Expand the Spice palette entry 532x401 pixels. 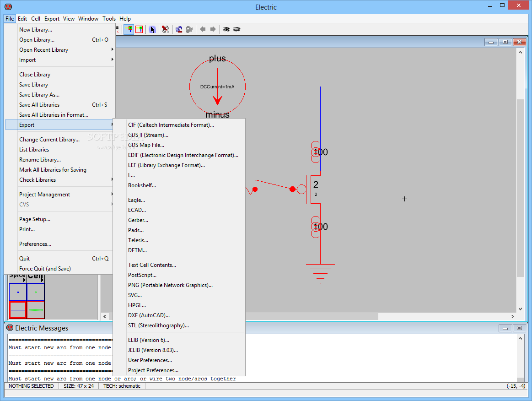[18, 278]
